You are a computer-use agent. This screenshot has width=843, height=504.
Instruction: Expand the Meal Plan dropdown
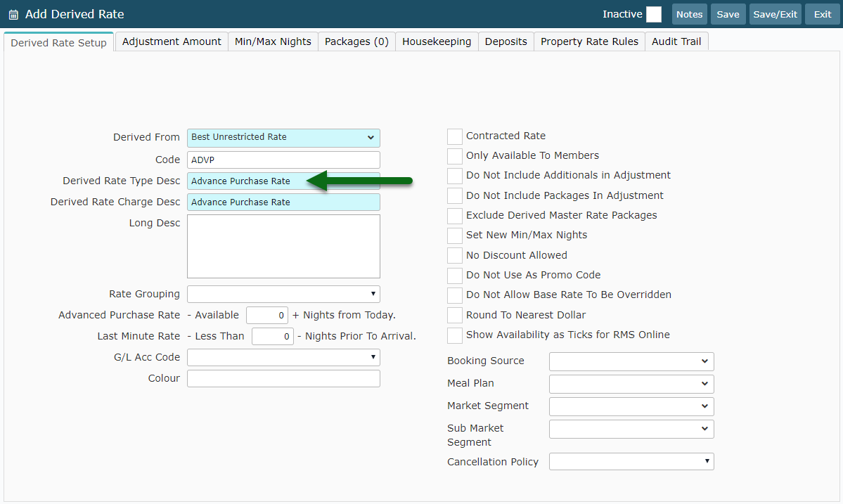[631, 385]
